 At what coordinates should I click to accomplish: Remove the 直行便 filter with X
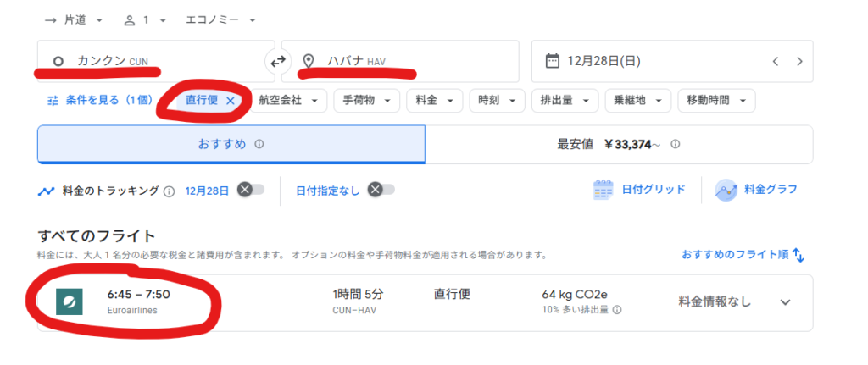pyautogui.click(x=230, y=100)
